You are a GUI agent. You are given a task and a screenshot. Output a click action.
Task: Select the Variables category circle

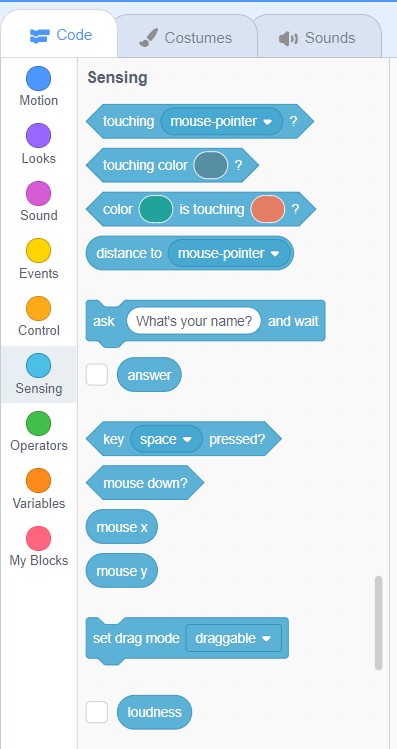click(38, 481)
